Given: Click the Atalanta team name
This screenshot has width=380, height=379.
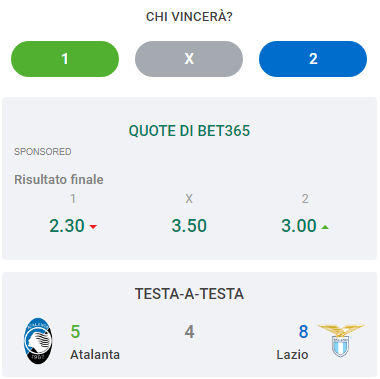Looking at the screenshot, I should tap(95, 354).
